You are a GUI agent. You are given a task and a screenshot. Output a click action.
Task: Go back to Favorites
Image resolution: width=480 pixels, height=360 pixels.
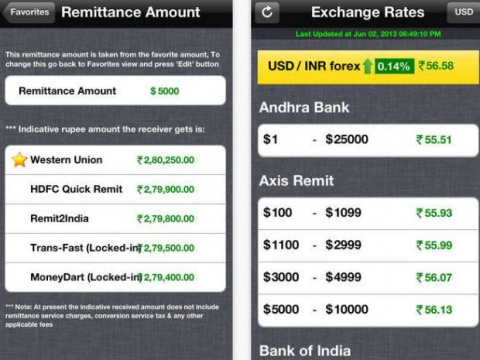[28, 12]
